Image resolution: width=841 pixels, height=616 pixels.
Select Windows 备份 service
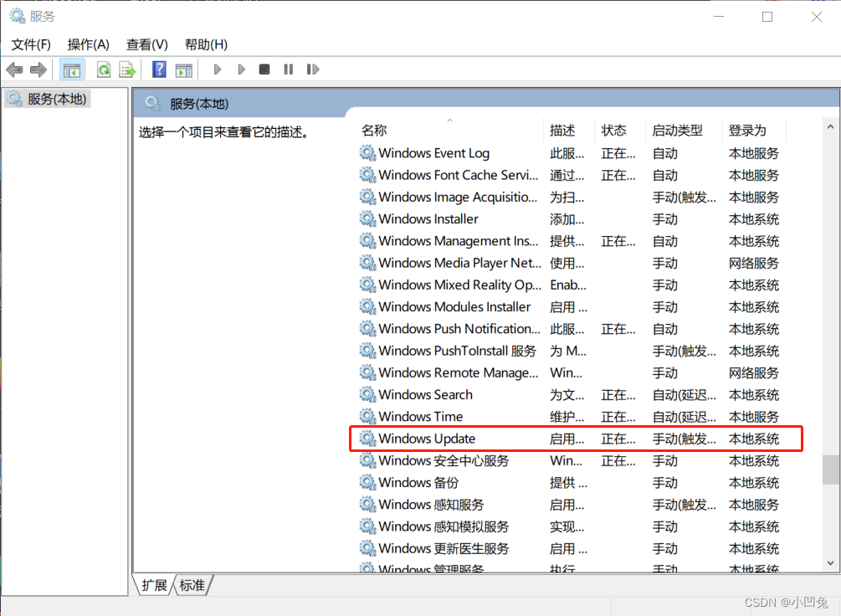[568, 483]
